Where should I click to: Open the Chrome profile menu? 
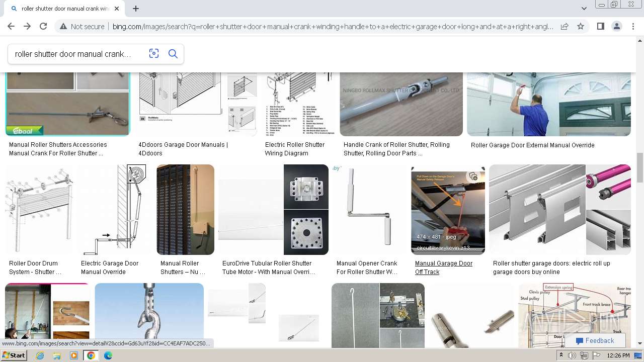[x=617, y=26]
